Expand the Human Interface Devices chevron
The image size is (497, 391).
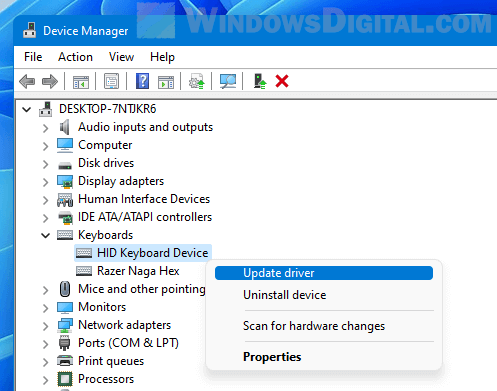46,200
